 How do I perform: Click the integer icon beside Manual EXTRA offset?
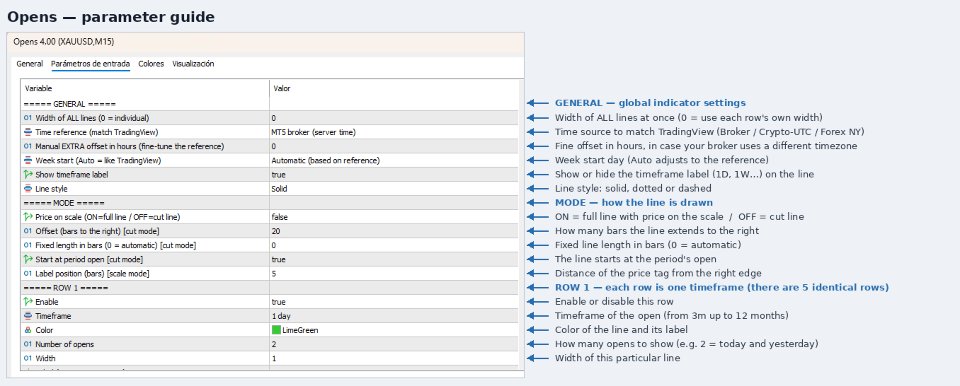(28, 146)
